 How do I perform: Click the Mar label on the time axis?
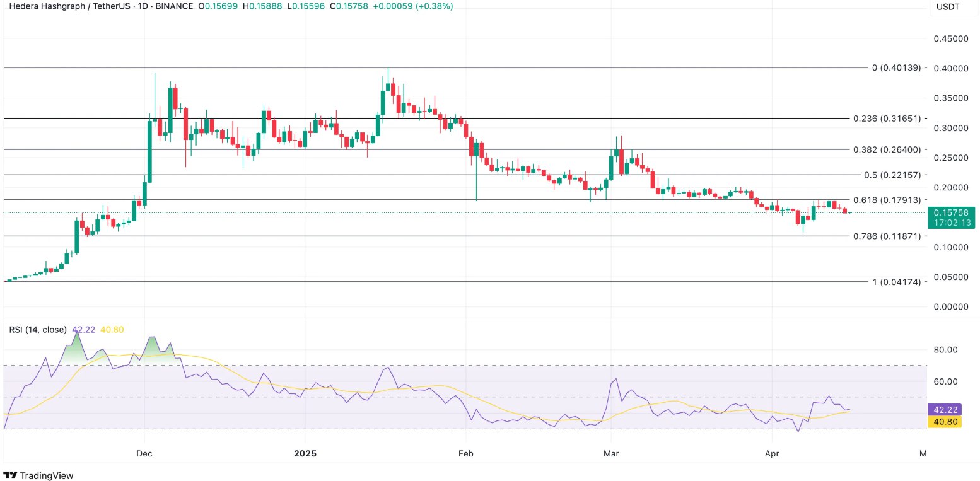click(x=611, y=453)
